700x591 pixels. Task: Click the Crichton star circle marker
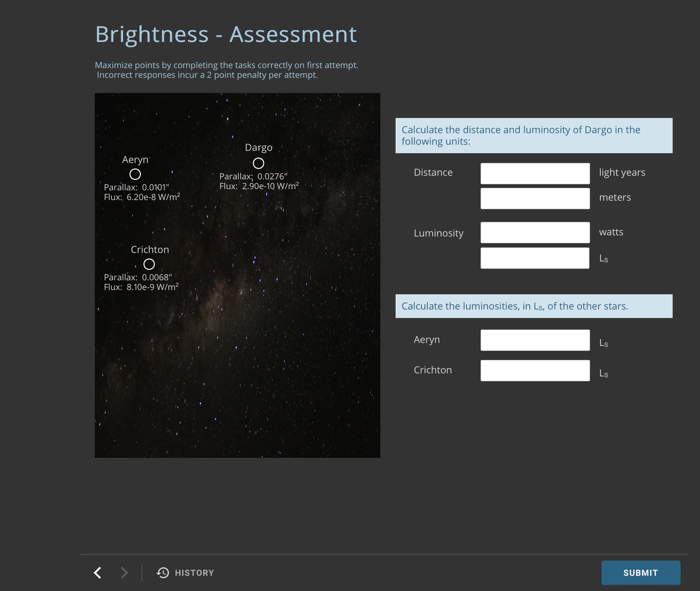coord(149,264)
